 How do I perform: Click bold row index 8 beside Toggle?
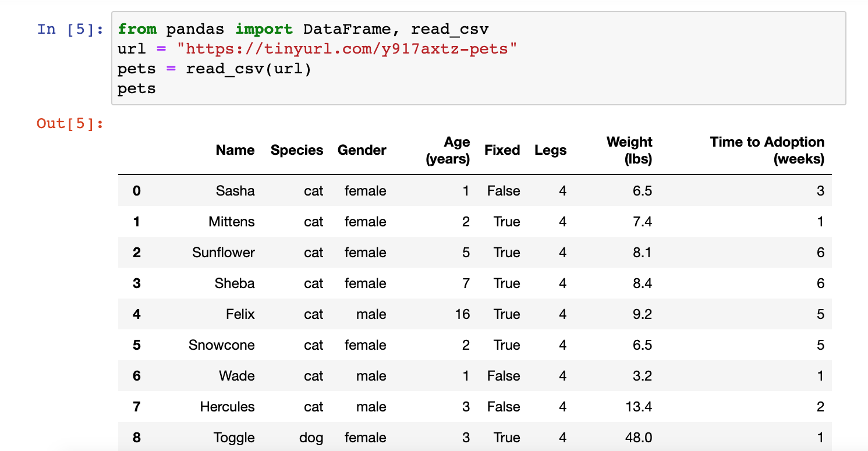[137, 438]
